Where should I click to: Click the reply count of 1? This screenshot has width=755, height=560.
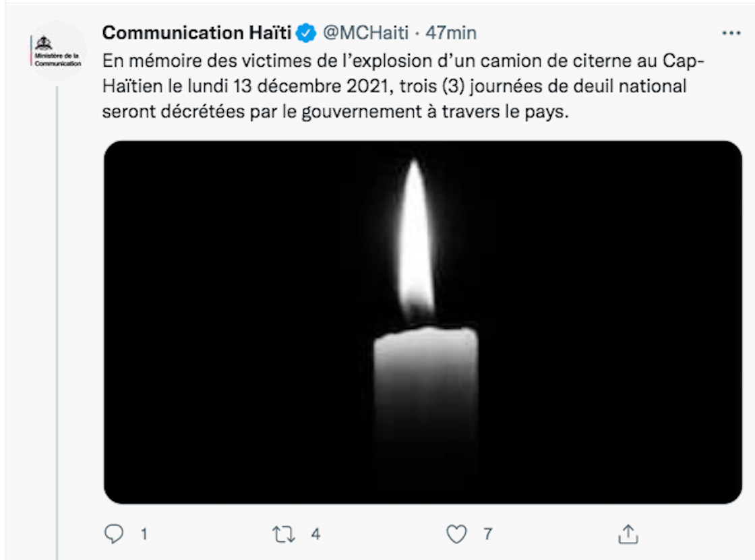coord(144,535)
